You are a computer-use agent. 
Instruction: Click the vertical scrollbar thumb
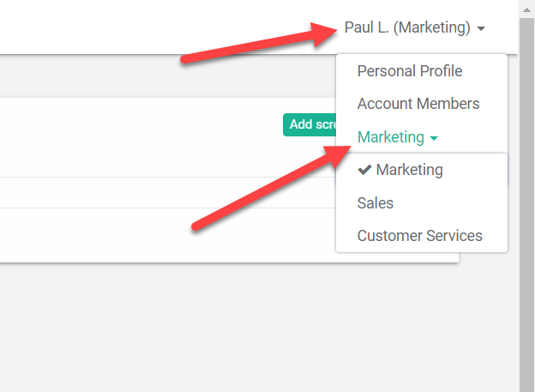526,205
